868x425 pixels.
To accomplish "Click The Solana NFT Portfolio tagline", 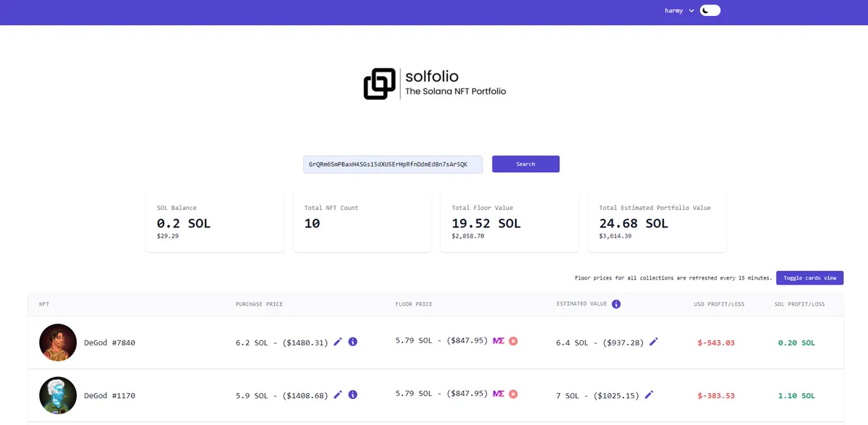I will coord(456,91).
